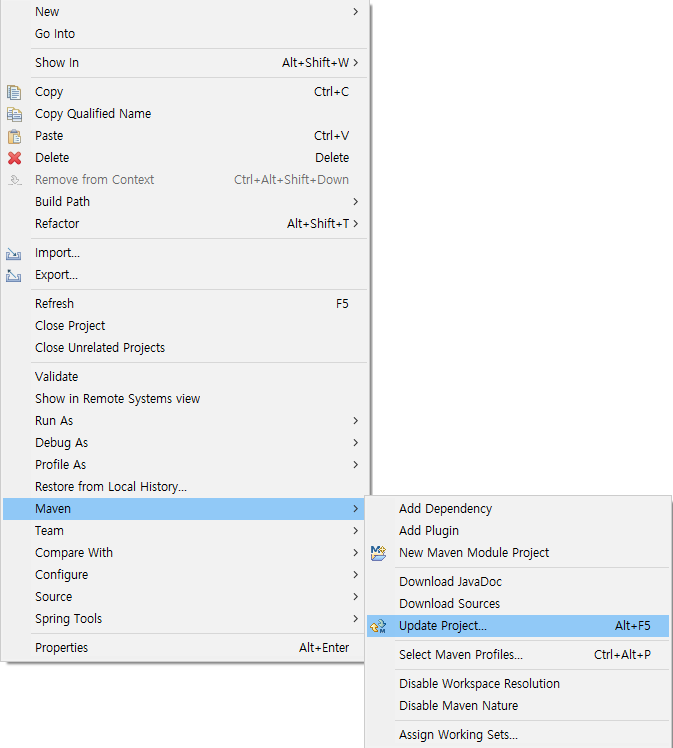Screen dimensions: 673x748
Task: Choose Add Plugin in Maven submenu
Action: [518, 531]
